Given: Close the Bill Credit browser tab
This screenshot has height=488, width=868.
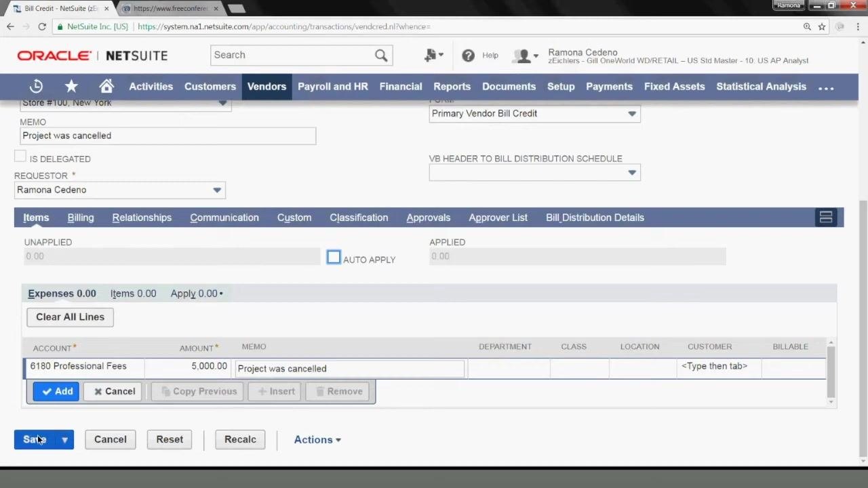Looking at the screenshot, I should coord(106,9).
